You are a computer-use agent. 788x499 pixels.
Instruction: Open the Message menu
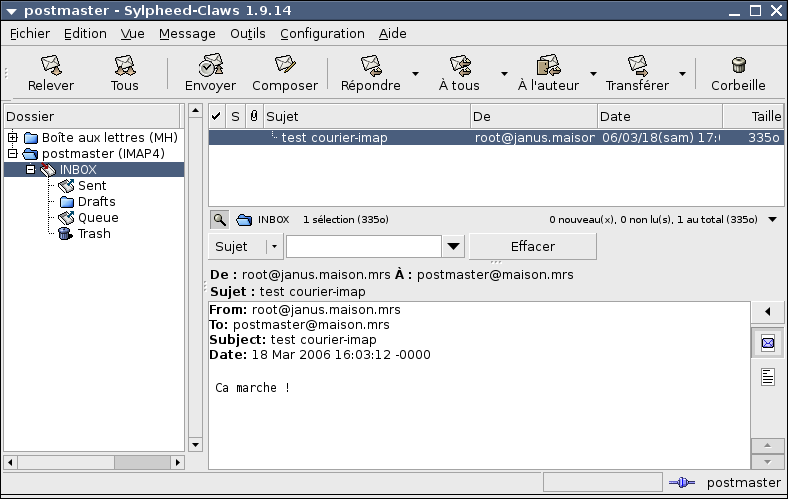click(x=187, y=34)
